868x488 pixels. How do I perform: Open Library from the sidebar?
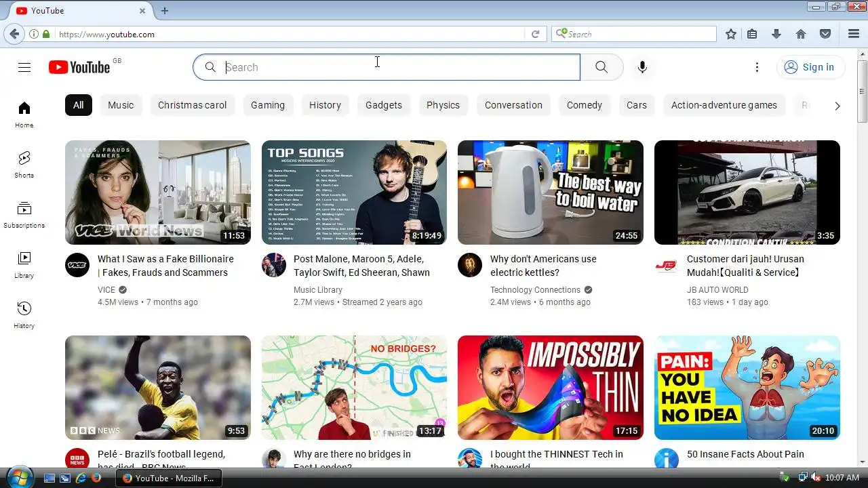click(x=24, y=264)
